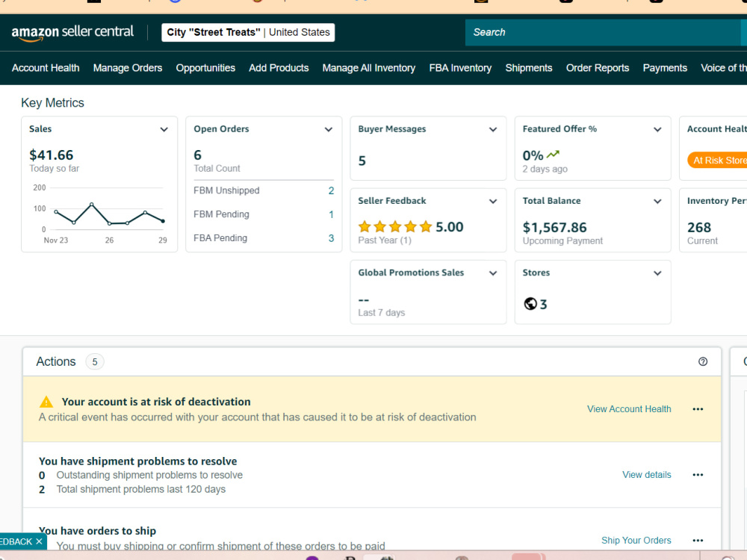Click the Seller Feedback five-star rating
This screenshot has width=747, height=560.
395,227
